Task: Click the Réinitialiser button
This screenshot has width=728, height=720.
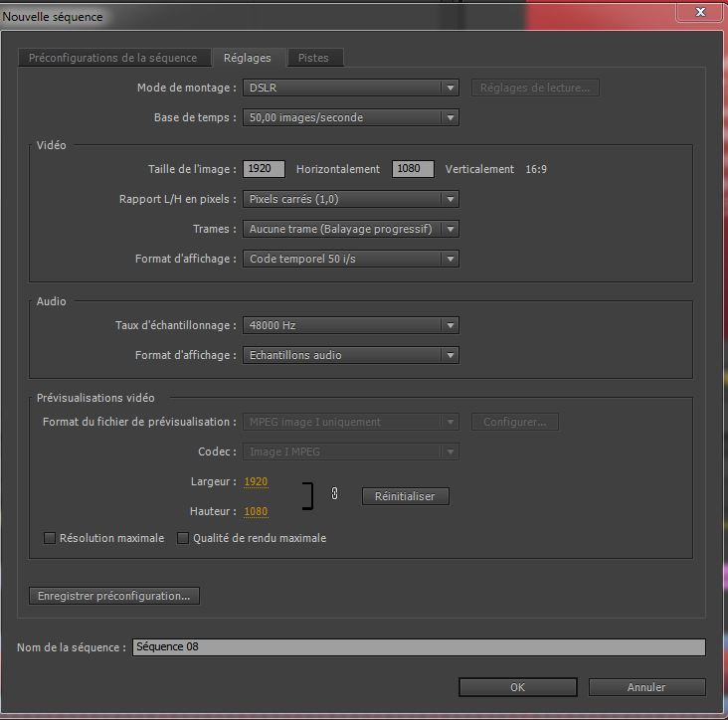Action: 406,496
